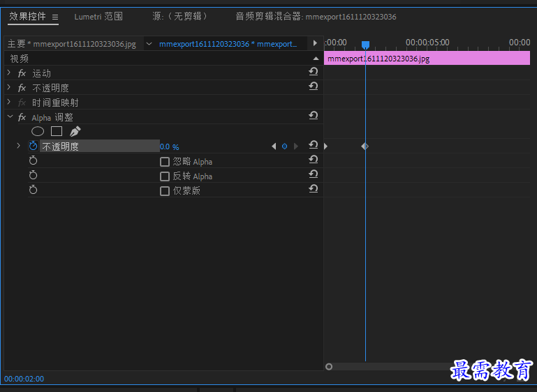
Task: Select the pink mmexport1611120323036.jpg clip bar
Action: tap(427, 59)
